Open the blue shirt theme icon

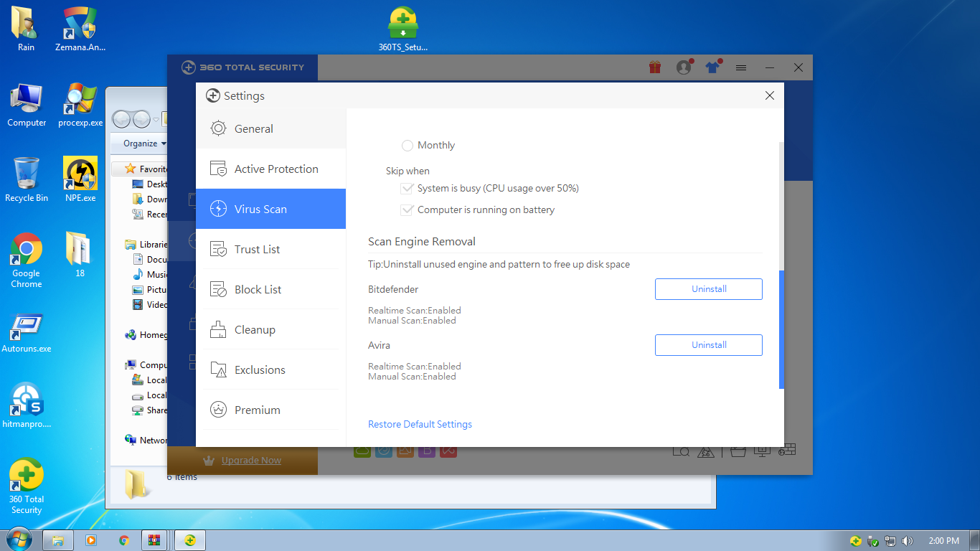click(712, 67)
